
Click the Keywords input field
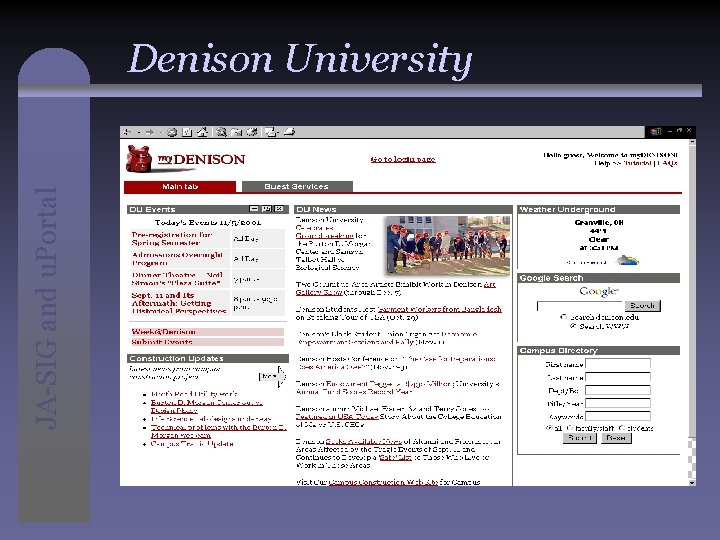(618, 416)
